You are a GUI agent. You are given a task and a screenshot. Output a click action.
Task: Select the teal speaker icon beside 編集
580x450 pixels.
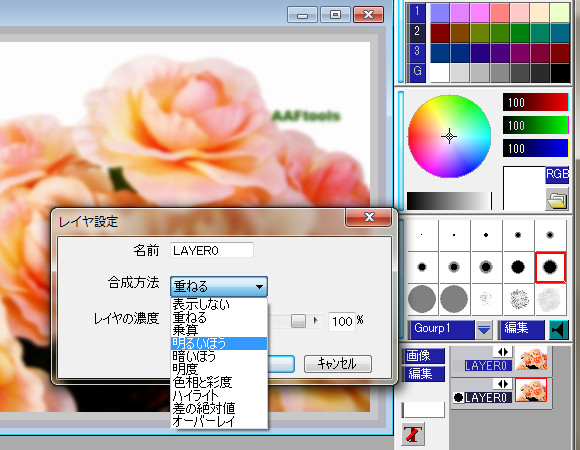pyautogui.click(x=558, y=329)
